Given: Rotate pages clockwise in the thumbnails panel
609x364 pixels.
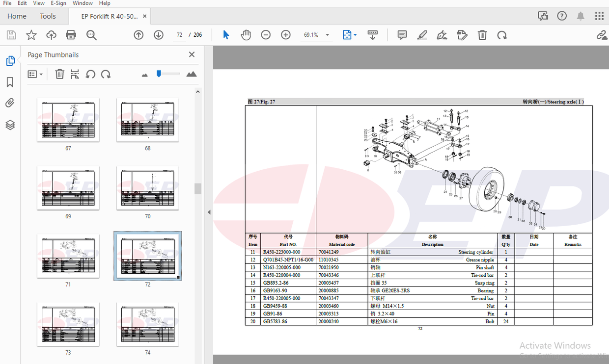Looking at the screenshot, I should pyautogui.click(x=106, y=74).
